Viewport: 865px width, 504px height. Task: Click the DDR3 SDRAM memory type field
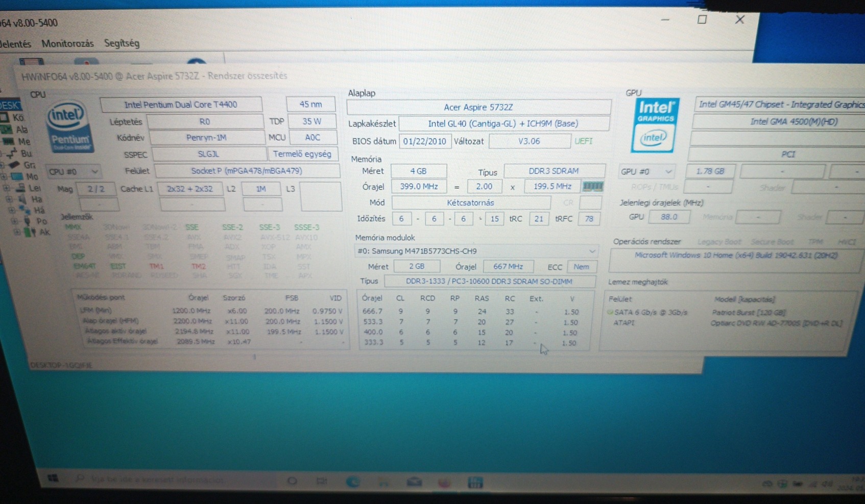pyautogui.click(x=554, y=171)
